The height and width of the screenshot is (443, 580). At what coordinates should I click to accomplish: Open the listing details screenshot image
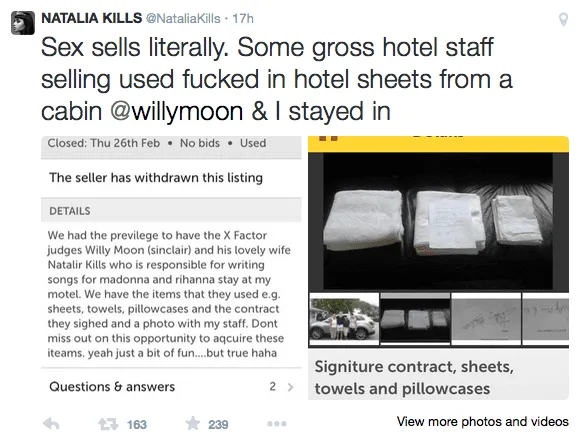coord(171,268)
